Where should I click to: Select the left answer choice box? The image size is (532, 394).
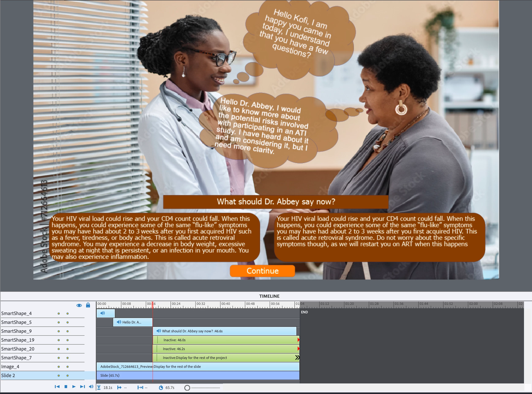(x=155, y=238)
